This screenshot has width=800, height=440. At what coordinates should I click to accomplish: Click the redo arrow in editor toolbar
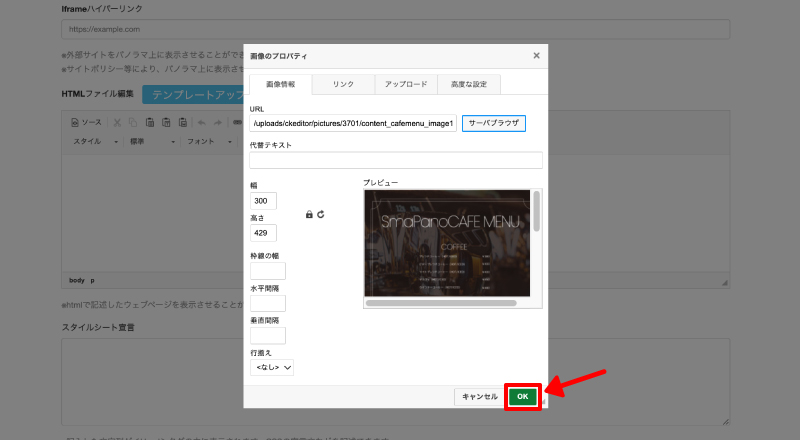(x=218, y=122)
